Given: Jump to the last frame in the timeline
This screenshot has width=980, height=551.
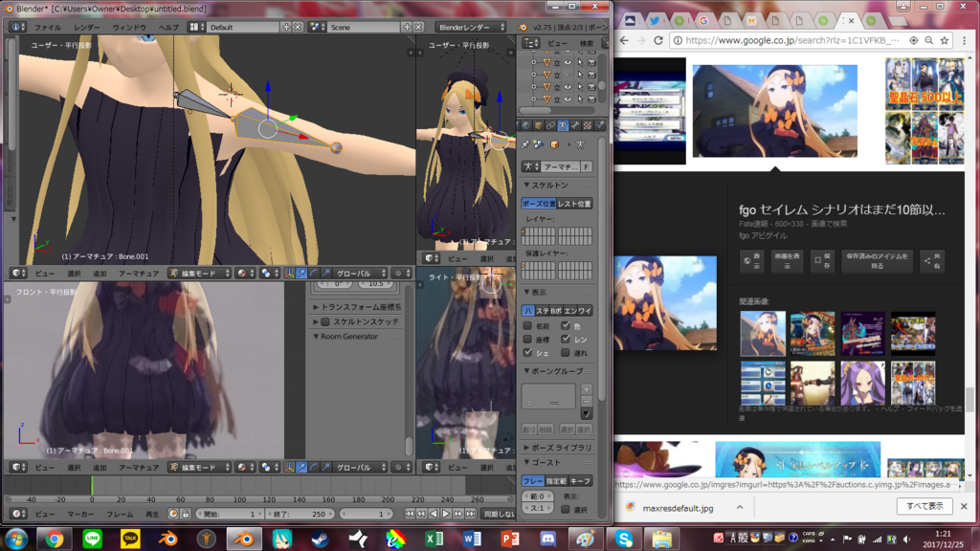Looking at the screenshot, I should coord(470,514).
